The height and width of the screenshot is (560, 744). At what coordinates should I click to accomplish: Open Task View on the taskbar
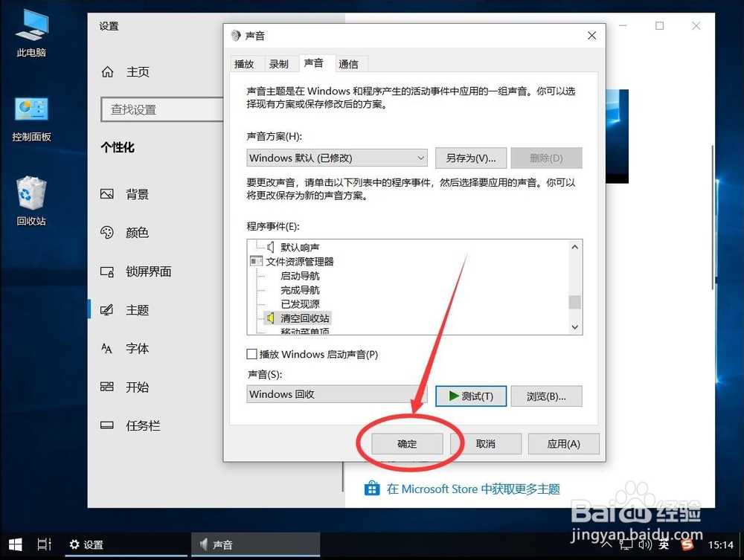[x=44, y=544]
